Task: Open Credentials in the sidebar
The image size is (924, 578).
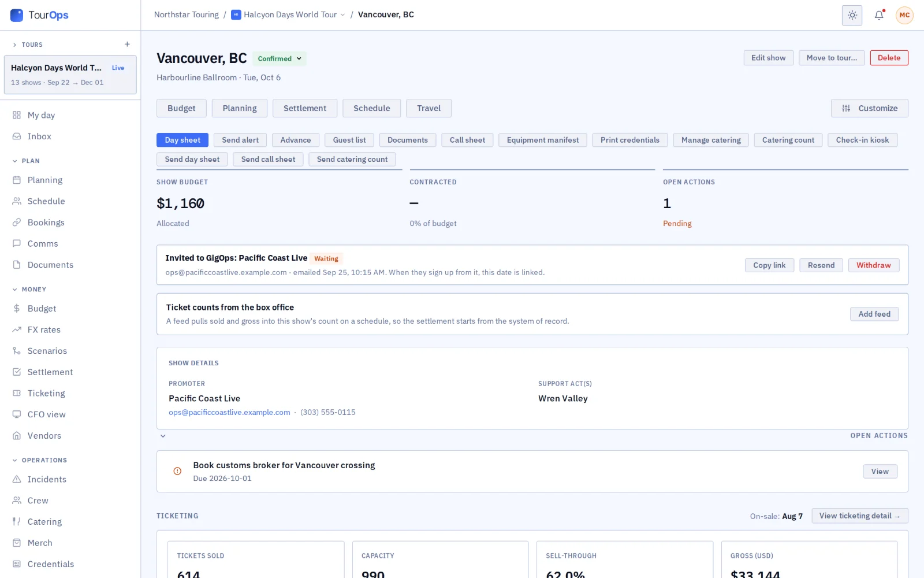Action: point(70,564)
